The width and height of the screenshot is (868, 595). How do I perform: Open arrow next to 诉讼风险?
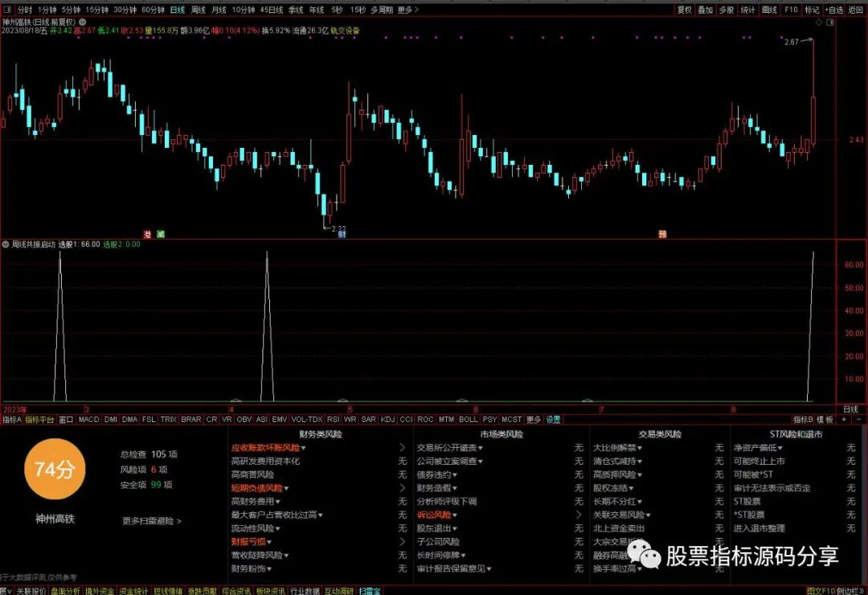(579, 515)
